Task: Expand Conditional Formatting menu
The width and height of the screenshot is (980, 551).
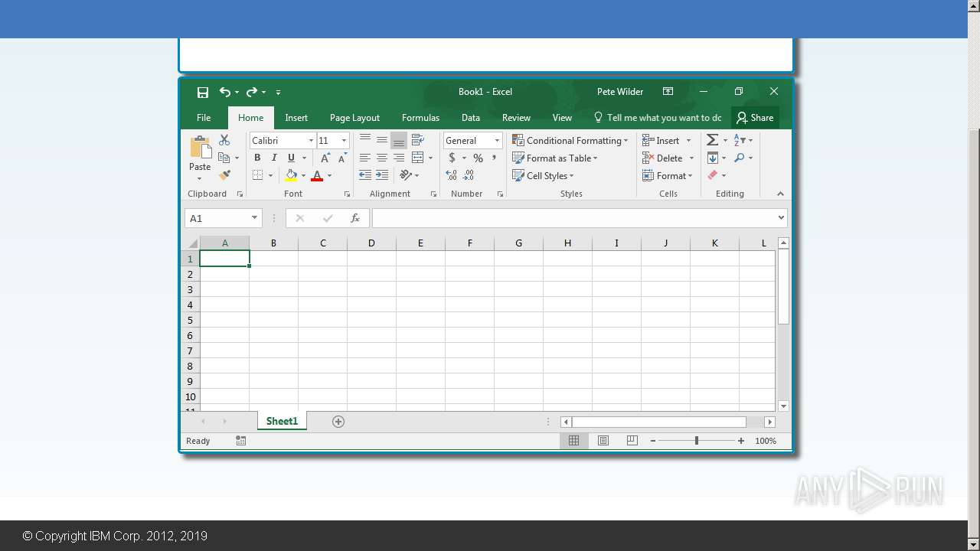Action: coord(570,140)
